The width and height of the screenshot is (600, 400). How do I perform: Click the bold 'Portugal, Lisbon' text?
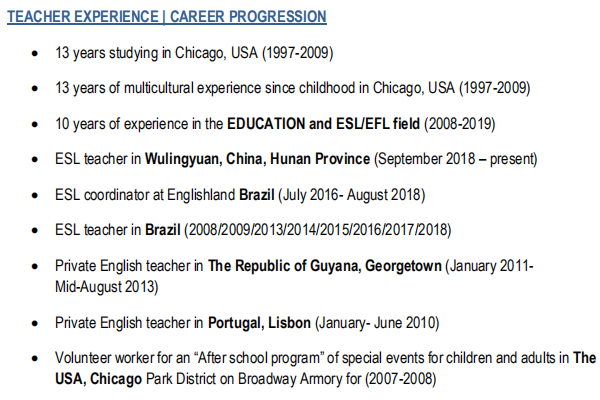tap(260, 322)
